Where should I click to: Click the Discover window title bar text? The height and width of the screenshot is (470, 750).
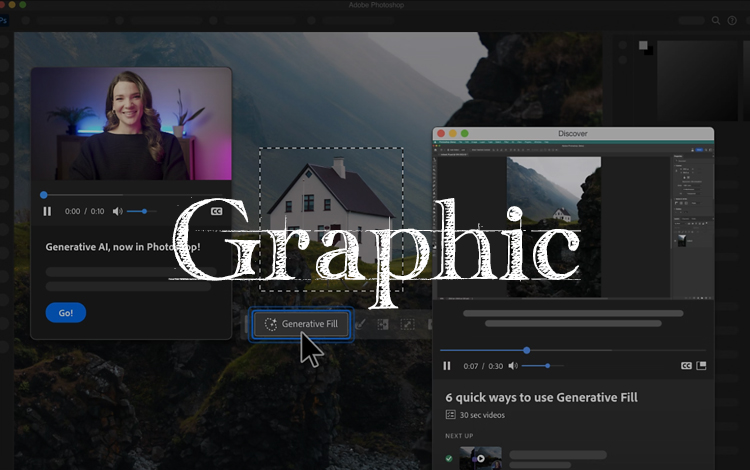pyautogui.click(x=573, y=133)
